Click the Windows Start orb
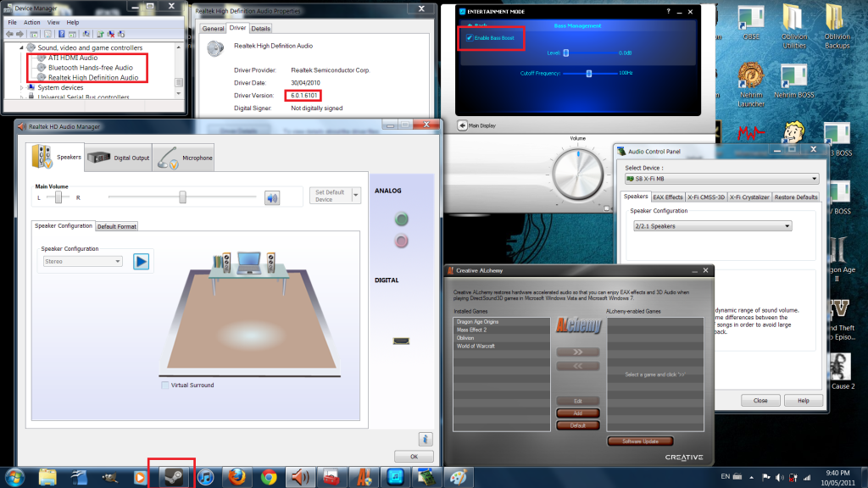Viewport: 868px width, 488px height. (14, 477)
